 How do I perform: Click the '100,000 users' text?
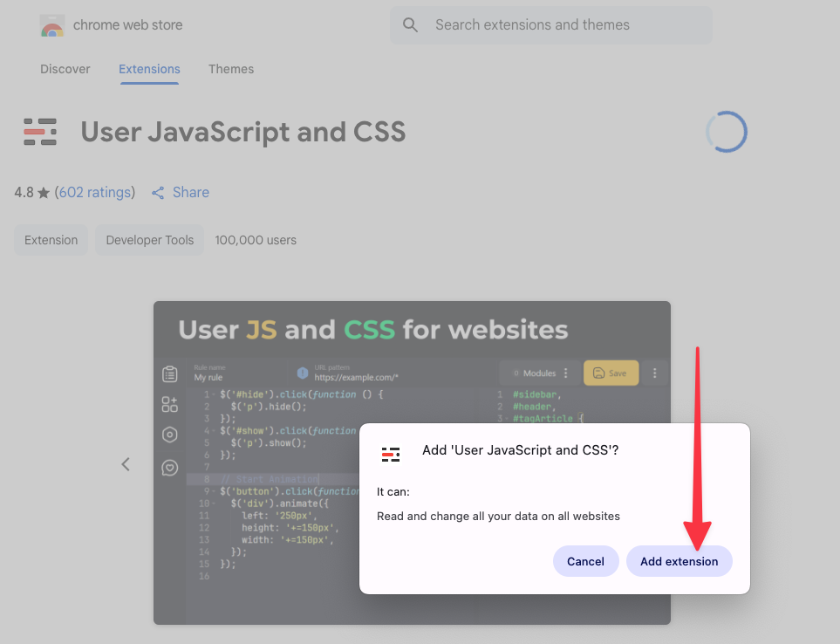256,240
